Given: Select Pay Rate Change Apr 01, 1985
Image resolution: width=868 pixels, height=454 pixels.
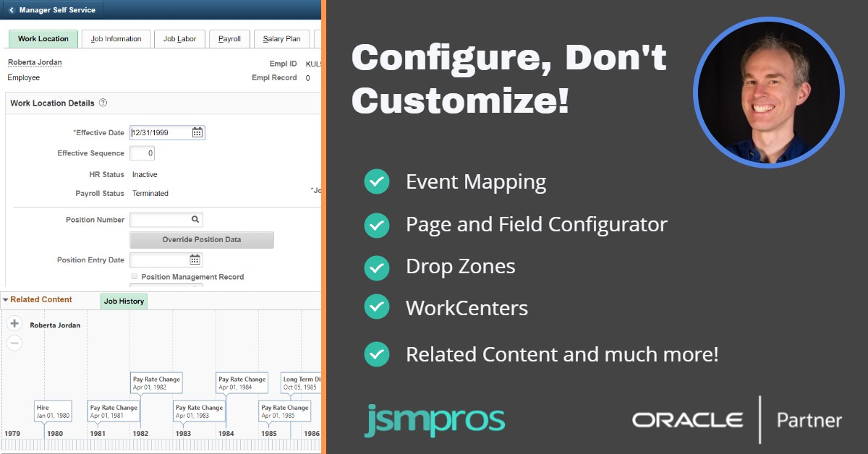Looking at the screenshot, I should point(285,411).
